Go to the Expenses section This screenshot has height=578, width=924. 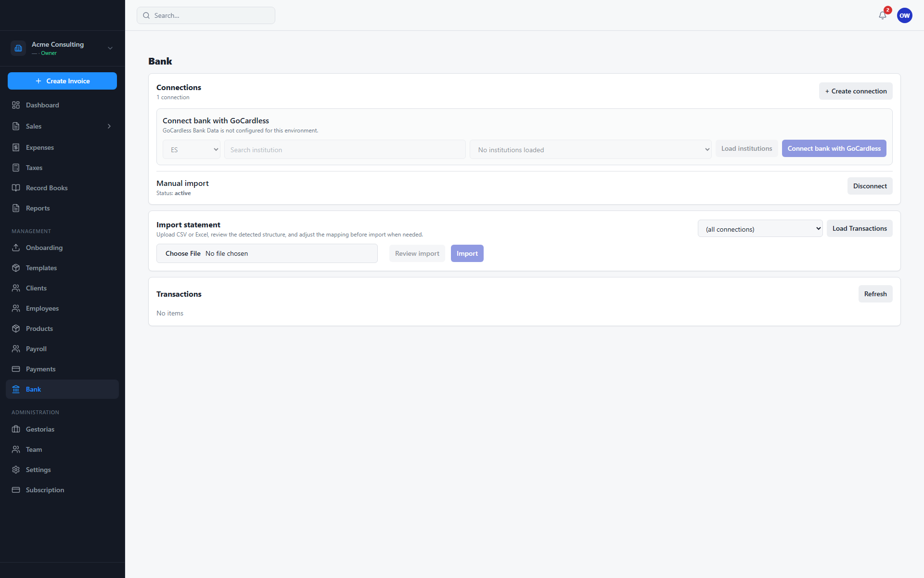click(62, 147)
